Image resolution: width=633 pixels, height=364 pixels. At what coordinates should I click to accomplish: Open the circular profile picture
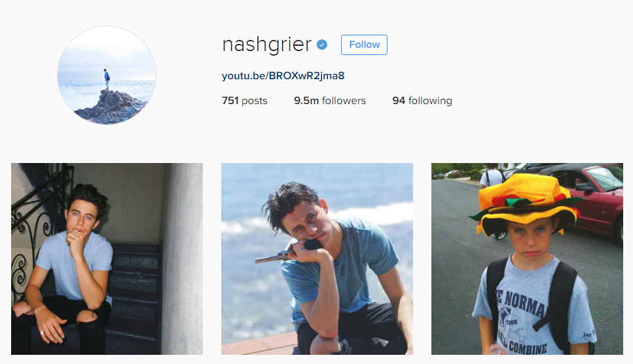point(107,75)
